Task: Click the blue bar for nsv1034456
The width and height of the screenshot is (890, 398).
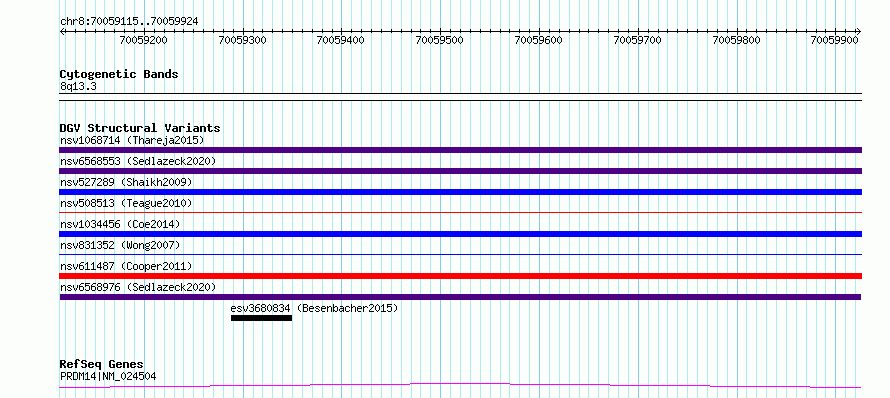Action: pyautogui.click(x=460, y=234)
